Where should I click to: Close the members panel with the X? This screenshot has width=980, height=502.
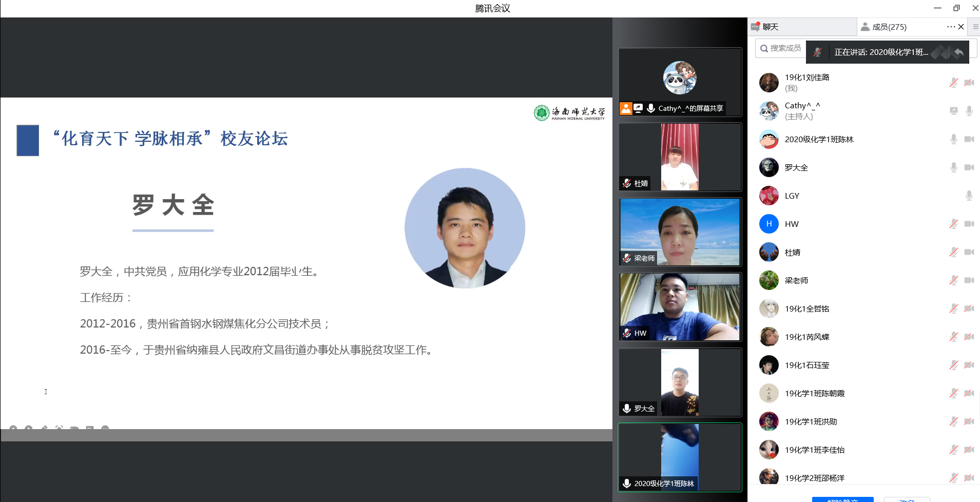click(x=961, y=27)
